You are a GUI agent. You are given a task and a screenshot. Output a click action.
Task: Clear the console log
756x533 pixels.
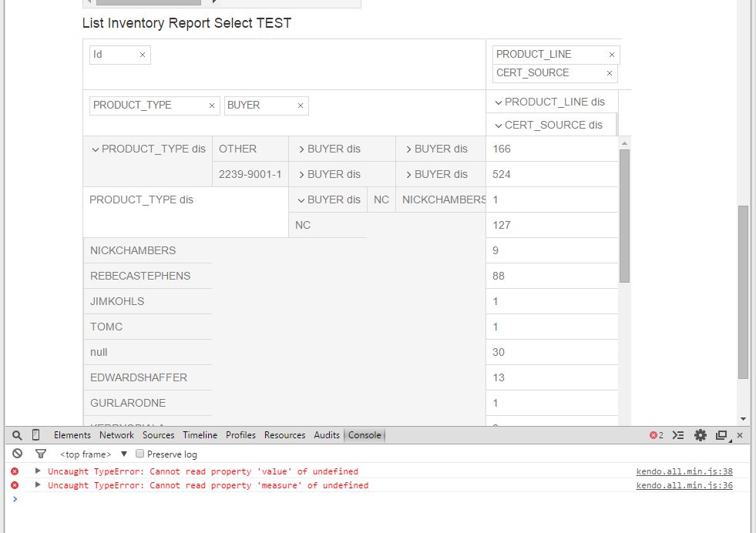tap(17, 454)
